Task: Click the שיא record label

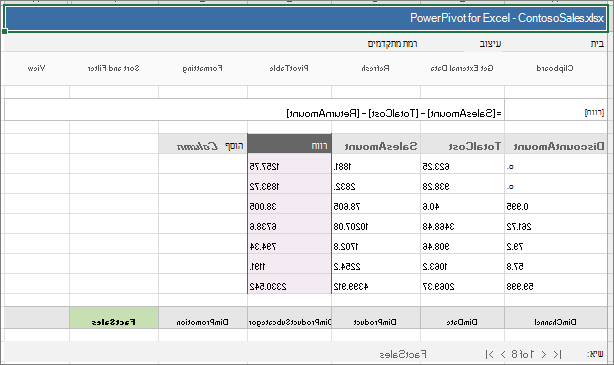Action: click(595, 354)
